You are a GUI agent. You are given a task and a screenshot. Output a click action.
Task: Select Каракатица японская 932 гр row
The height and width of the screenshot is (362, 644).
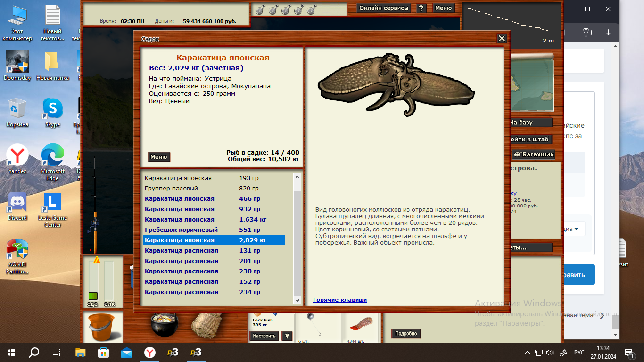coord(214,209)
